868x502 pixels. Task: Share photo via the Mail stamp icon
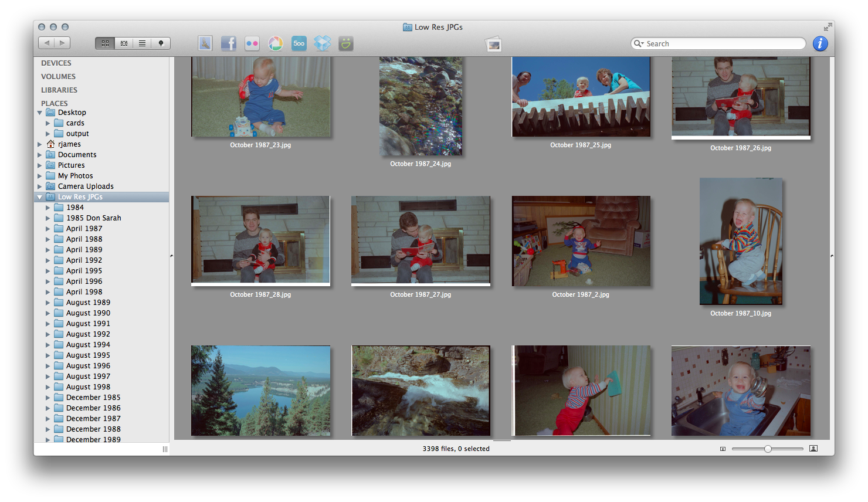205,43
